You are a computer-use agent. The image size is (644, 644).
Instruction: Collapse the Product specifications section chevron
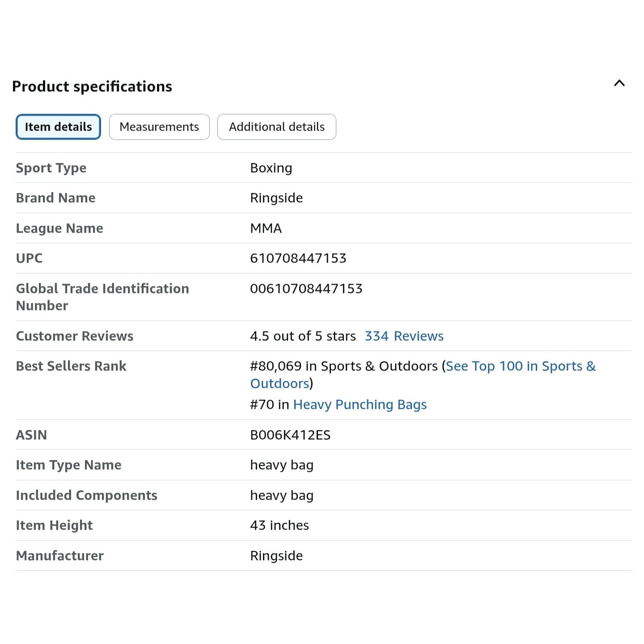[619, 83]
